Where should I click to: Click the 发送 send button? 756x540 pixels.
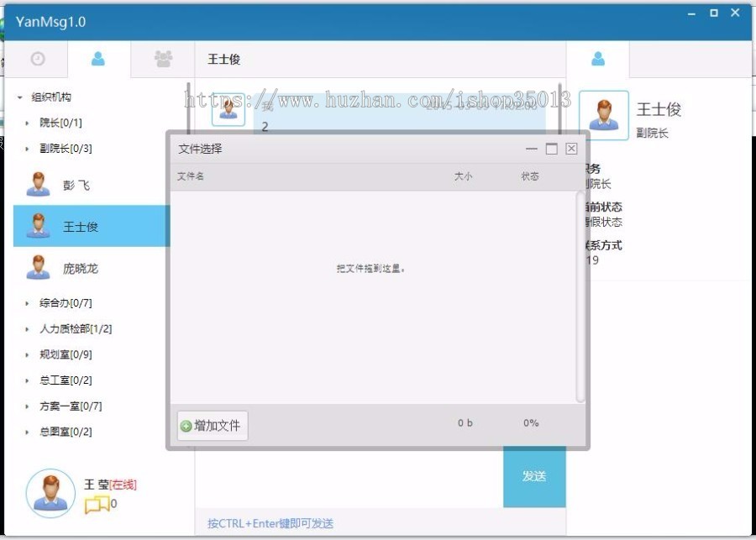coord(534,477)
